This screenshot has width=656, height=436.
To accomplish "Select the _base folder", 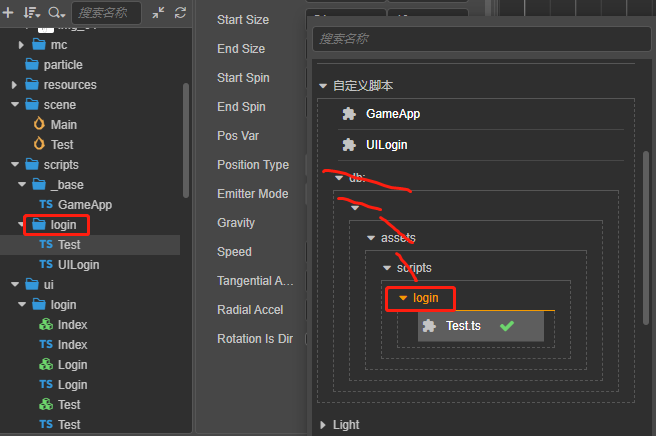I will click(x=58, y=185).
